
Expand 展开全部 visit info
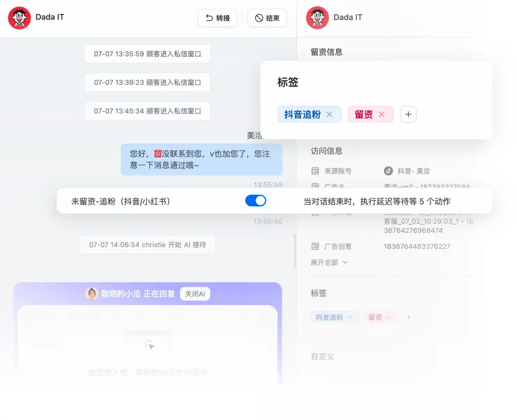click(329, 263)
